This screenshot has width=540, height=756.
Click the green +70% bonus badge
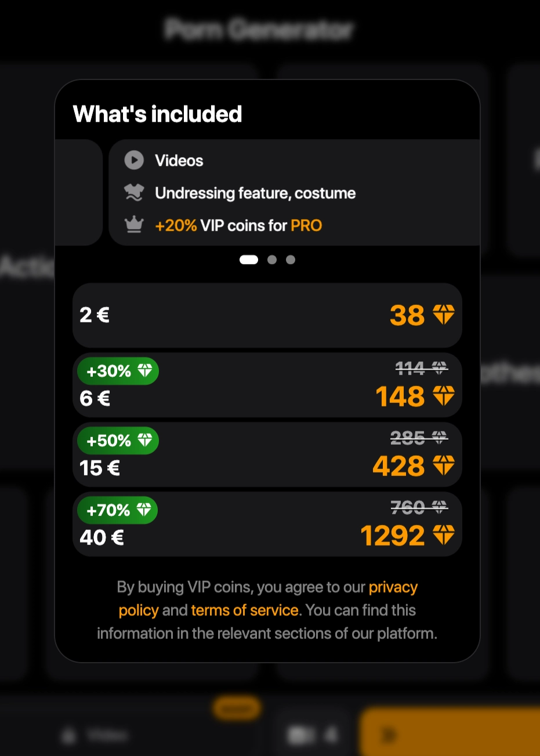pos(118,510)
